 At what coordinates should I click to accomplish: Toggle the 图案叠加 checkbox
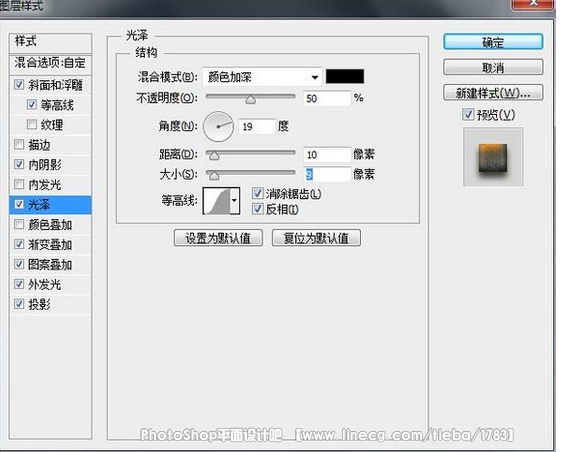(x=19, y=264)
